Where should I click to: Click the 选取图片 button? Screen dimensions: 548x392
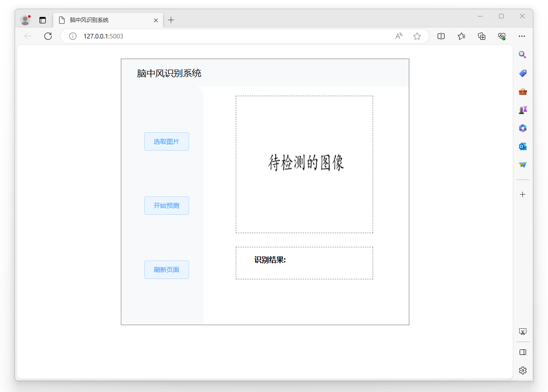click(x=166, y=142)
